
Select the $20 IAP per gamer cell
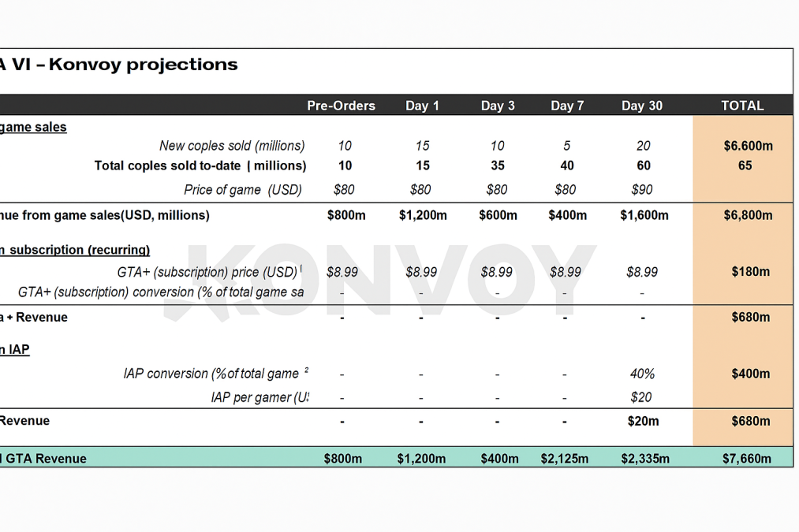coord(641,397)
